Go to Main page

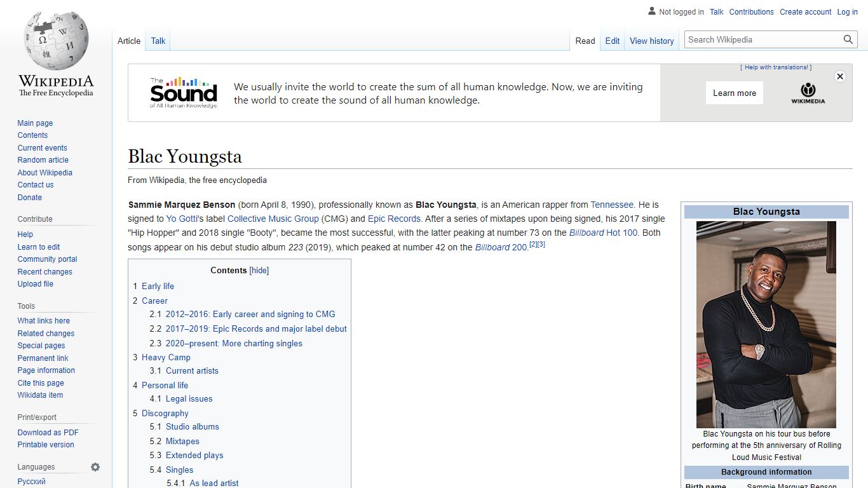(x=35, y=123)
